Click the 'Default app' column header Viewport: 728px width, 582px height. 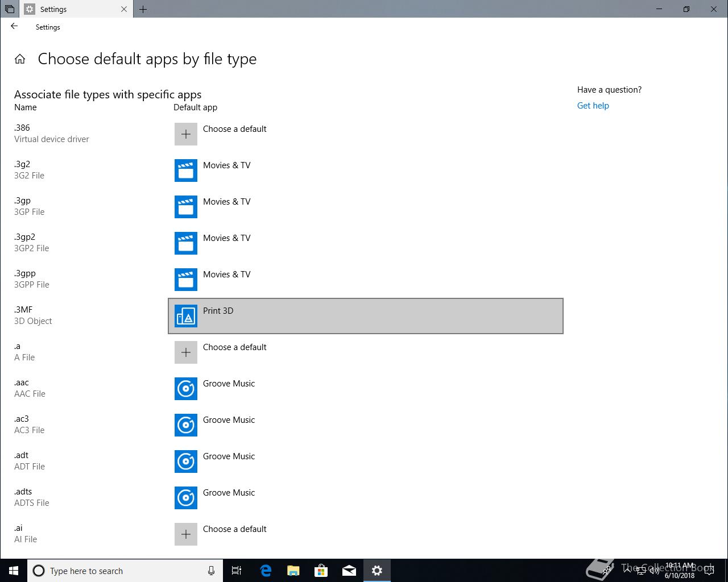pos(195,107)
